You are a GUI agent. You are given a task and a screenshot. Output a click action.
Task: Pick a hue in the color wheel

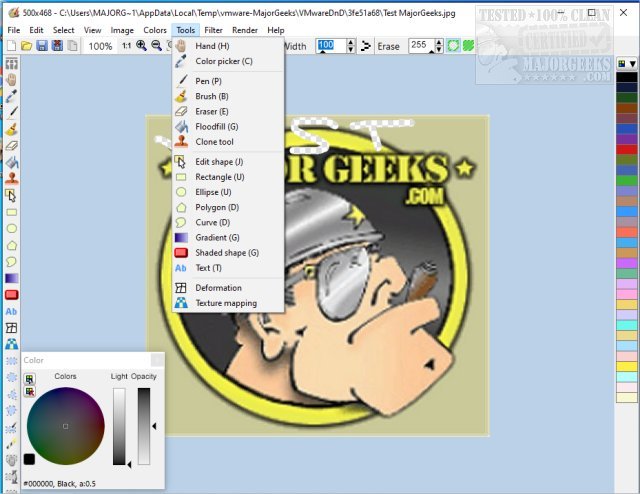pos(66,426)
